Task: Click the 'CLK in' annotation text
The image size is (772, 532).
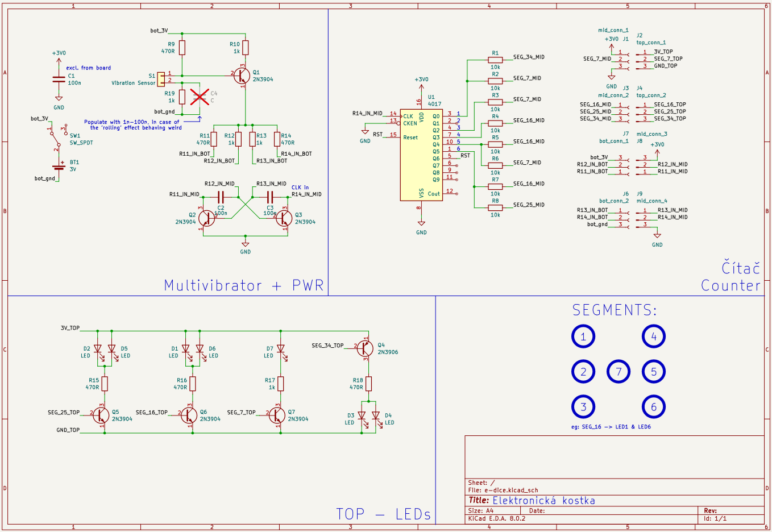Action: tap(300, 188)
